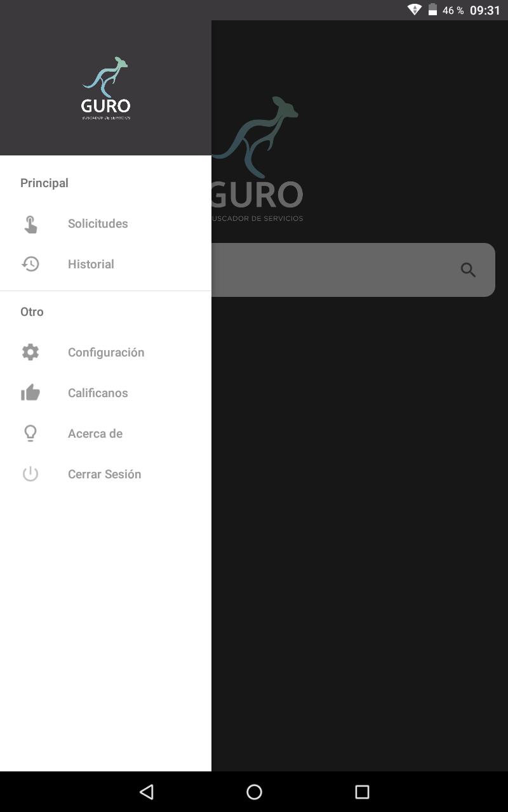Tap the Guro kangaroo logo in the drawer header

106,88
